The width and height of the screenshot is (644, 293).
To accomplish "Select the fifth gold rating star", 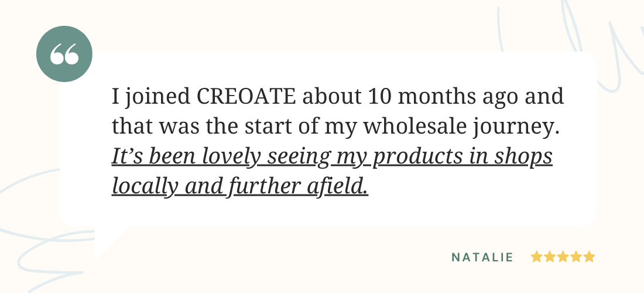I will point(589,257).
